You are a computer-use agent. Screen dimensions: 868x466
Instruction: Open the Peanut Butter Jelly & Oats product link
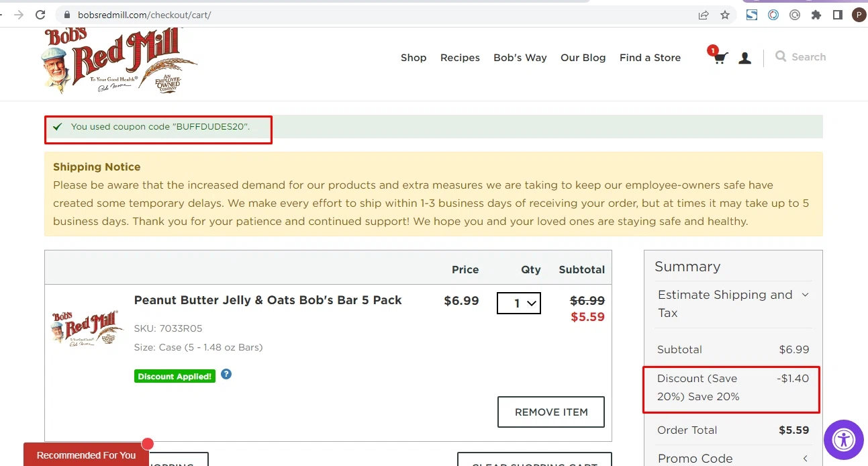268,300
